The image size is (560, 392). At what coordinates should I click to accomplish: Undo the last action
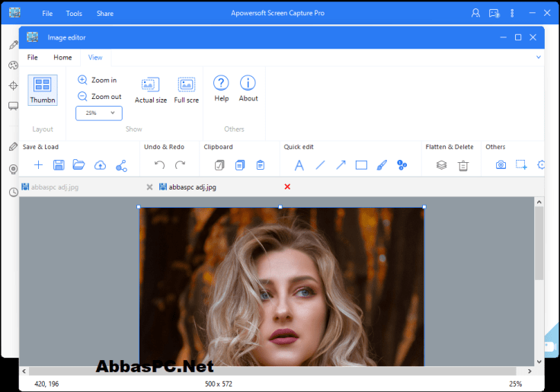159,164
